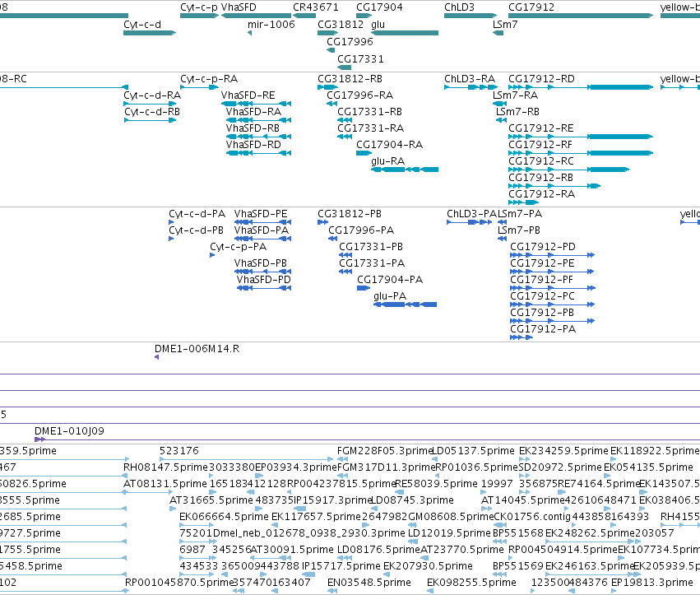The width and height of the screenshot is (700, 595).
Task: Click protein Cyt-c-d-PA
Action: [171, 222]
